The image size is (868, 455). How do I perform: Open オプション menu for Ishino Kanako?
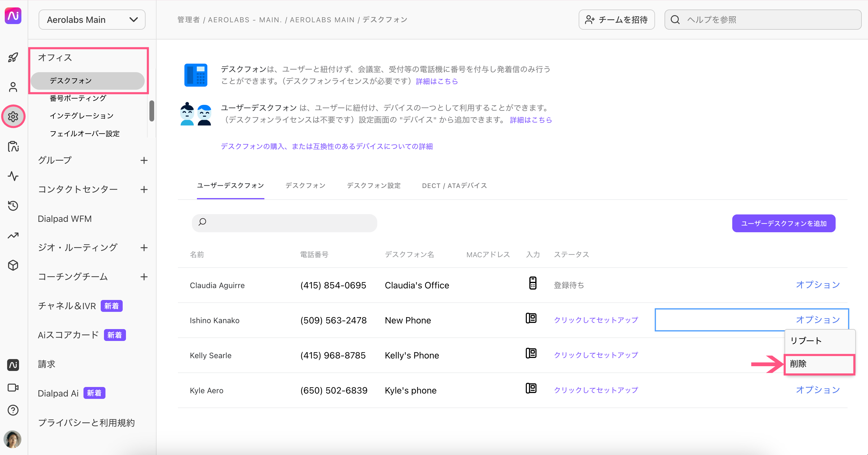[x=818, y=320]
